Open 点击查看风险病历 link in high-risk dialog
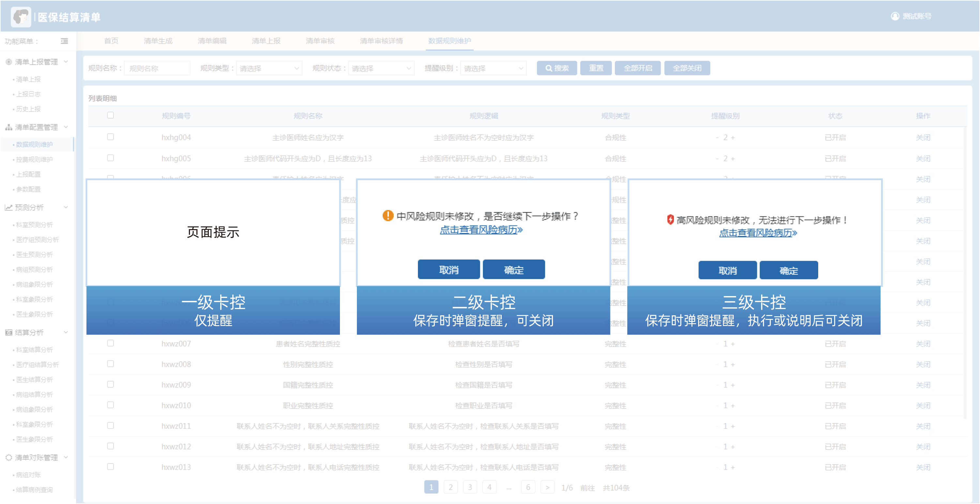The image size is (980, 504). click(758, 233)
